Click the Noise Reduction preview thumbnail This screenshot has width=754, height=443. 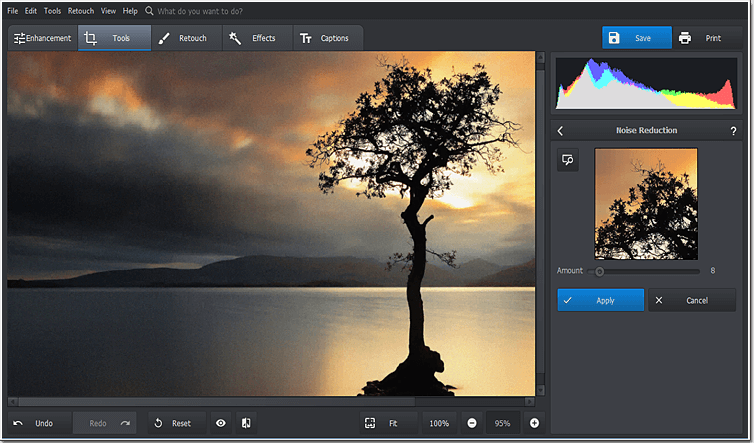coord(646,203)
